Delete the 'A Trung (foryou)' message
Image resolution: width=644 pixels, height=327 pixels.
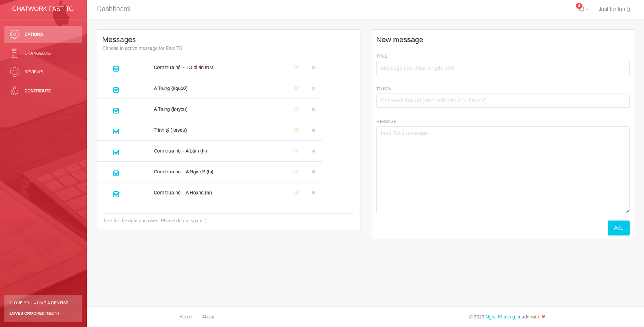point(313,109)
